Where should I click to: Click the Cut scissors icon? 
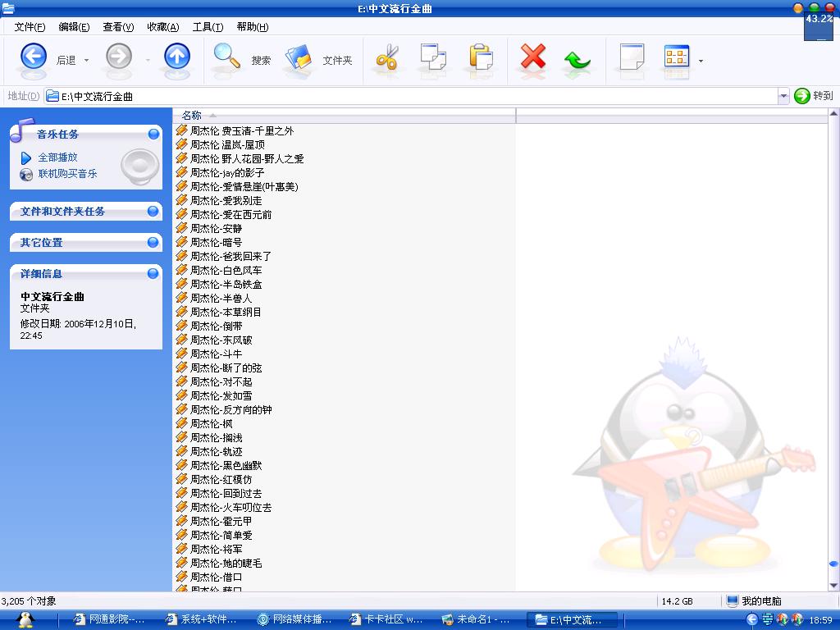(387, 57)
